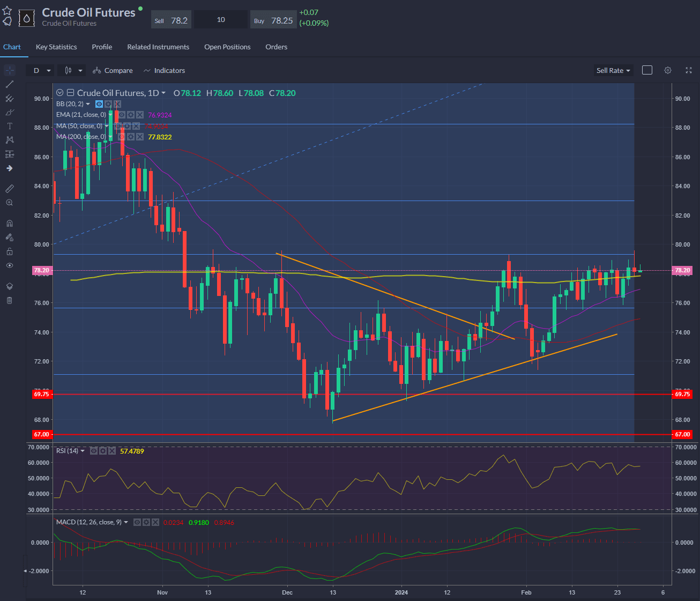This screenshot has width=700, height=601.
Task: Open the chart layout selector
Action: pyautogui.click(x=647, y=70)
